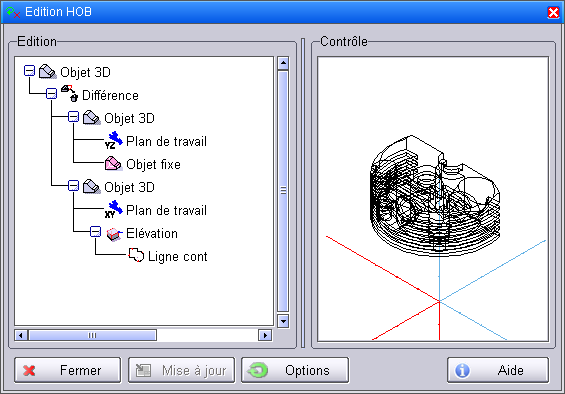Click the Fermer button
The image size is (565, 394).
tap(68, 370)
